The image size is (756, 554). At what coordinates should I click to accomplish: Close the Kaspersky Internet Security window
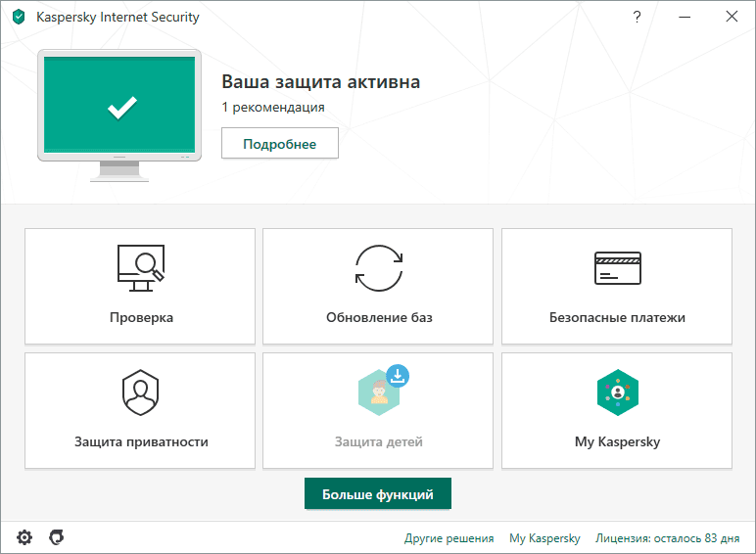(732, 17)
